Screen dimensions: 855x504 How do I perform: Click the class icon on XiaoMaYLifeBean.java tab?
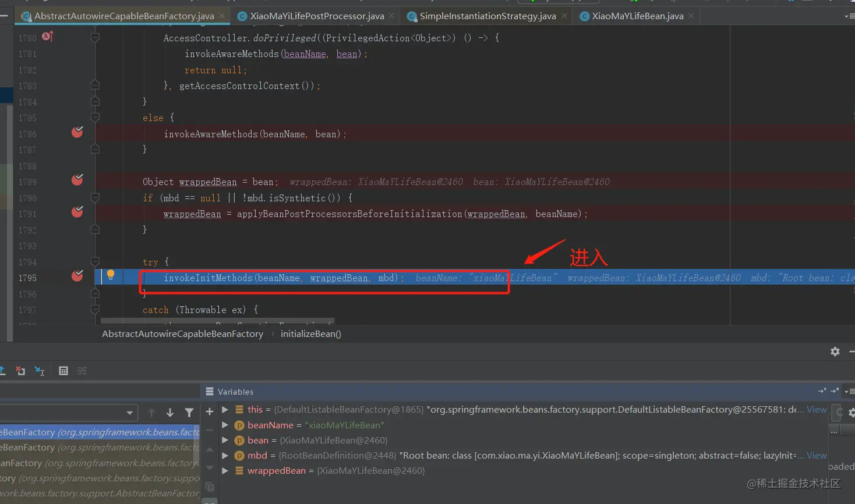click(585, 16)
